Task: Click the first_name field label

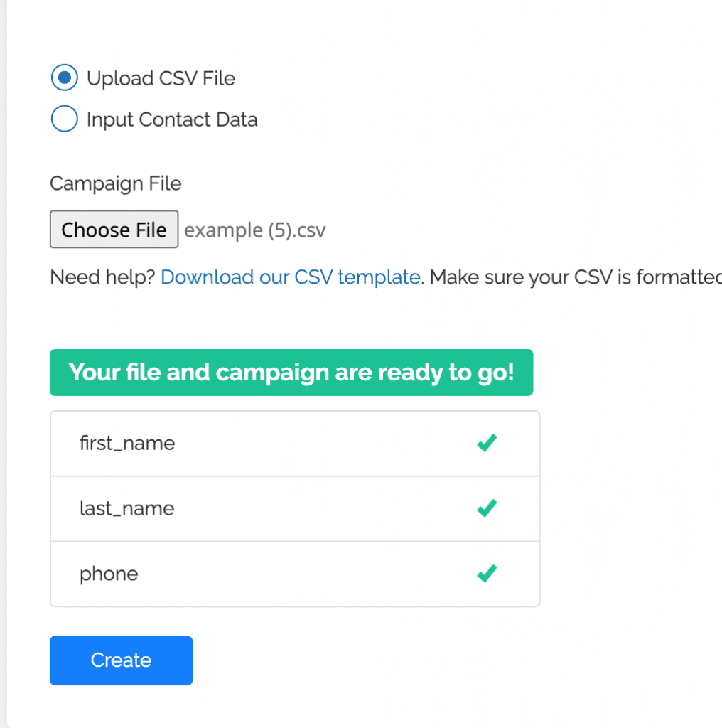Action: point(127,444)
